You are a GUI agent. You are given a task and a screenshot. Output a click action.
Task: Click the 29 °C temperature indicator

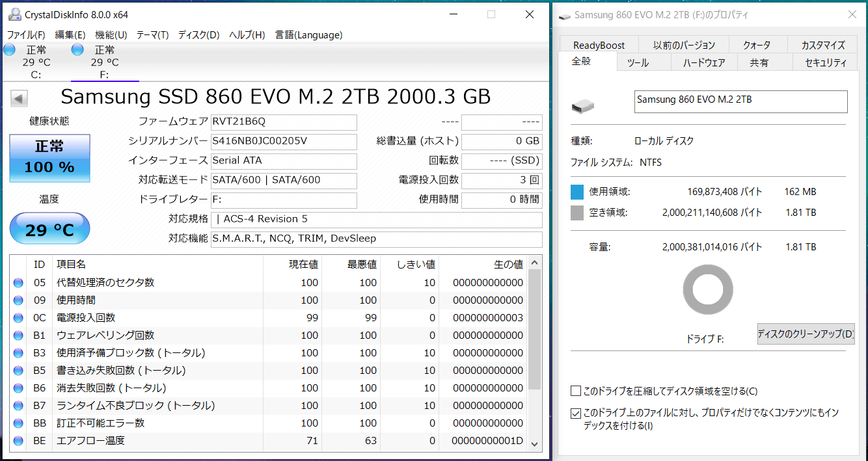click(49, 229)
